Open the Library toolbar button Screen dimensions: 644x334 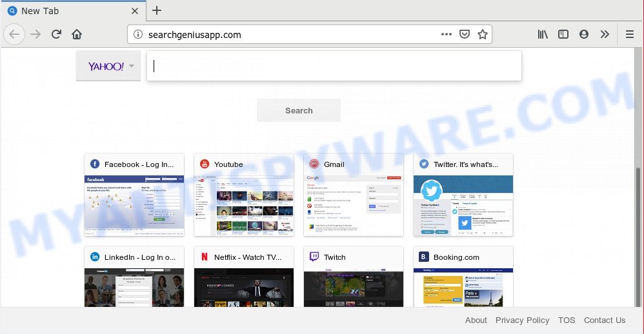point(543,34)
